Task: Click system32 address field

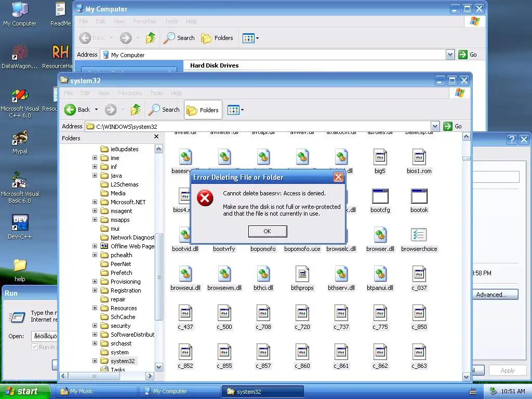Action: pyautogui.click(x=258, y=127)
